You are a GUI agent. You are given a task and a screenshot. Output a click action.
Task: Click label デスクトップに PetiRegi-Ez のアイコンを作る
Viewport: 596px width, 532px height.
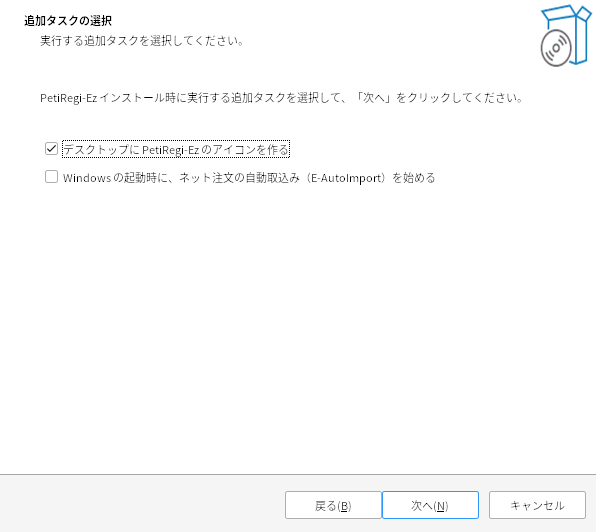click(x=176, y=149)
